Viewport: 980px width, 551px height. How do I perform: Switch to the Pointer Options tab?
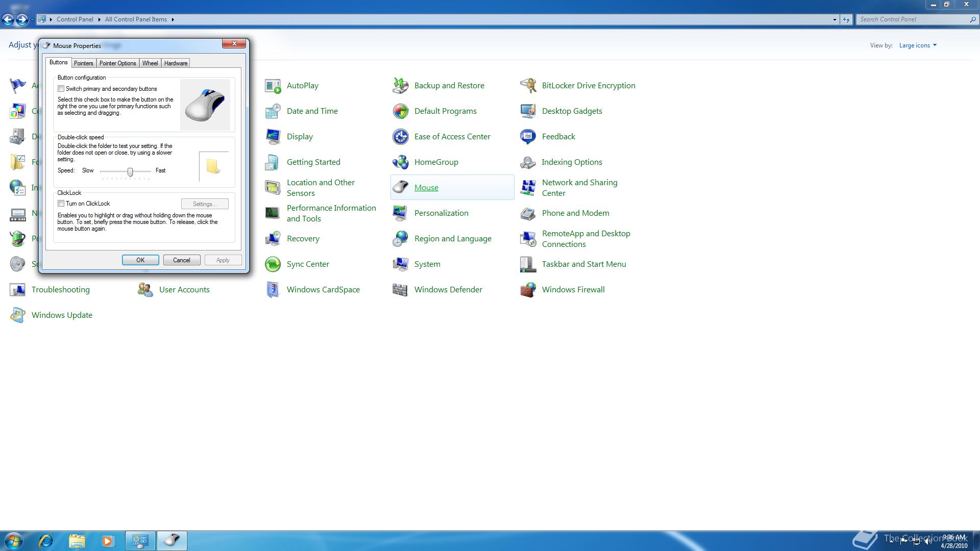click(117, 63)
